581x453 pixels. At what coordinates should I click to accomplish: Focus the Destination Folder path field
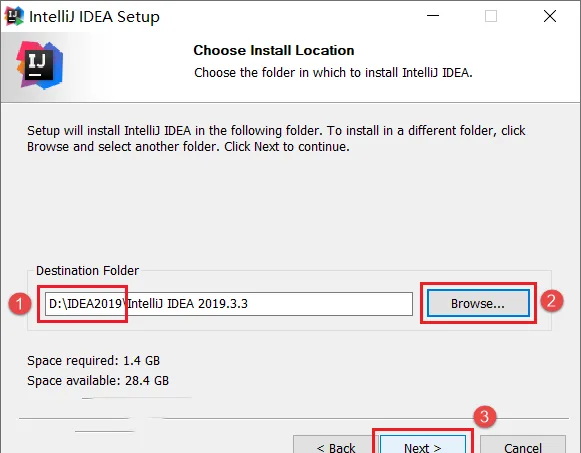point(229,304)
